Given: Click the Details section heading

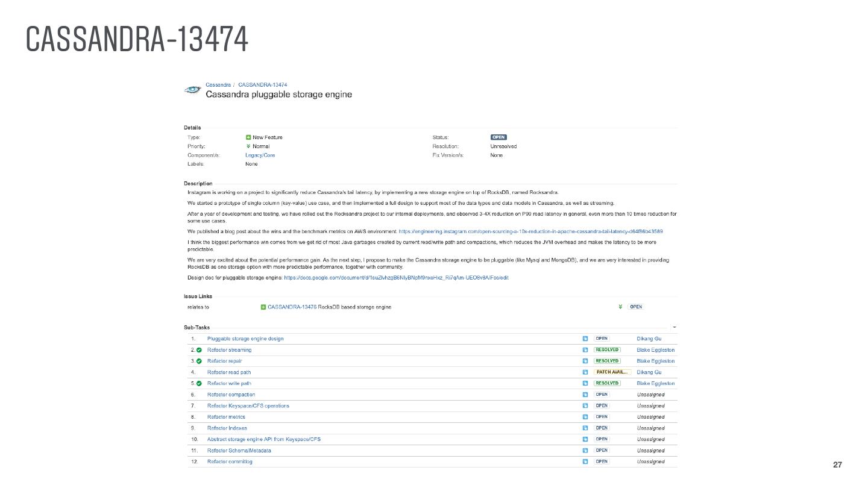Looking at the screenshot, I should (x=192, y=128).
